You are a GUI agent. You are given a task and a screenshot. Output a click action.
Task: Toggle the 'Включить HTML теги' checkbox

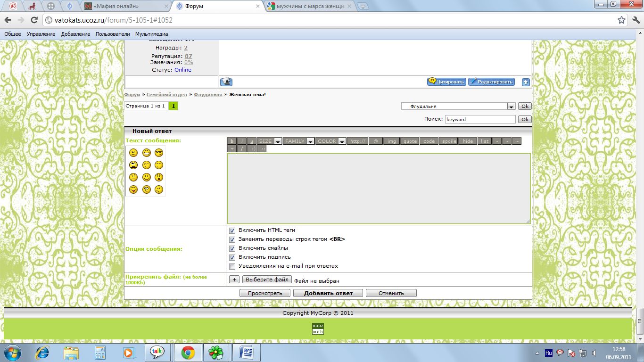coord(232,230)
